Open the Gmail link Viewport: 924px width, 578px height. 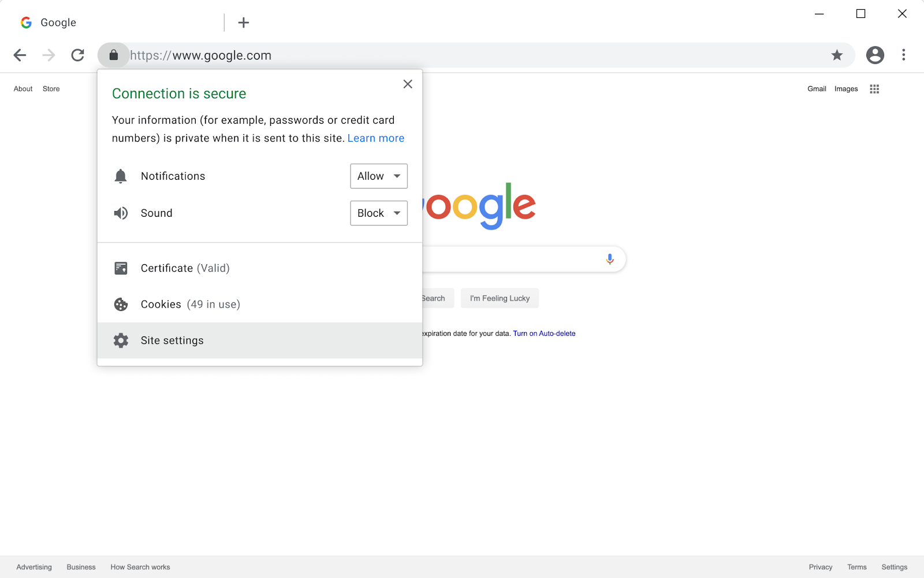[x=817, y=89]
